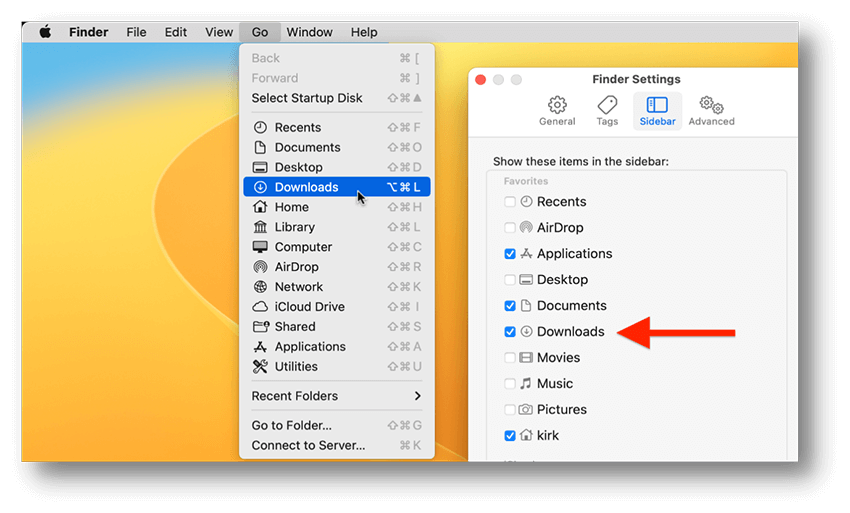850x513 pixels.
Task: Select the Tags icon in Finder Settings
Action: pos(607,105)
